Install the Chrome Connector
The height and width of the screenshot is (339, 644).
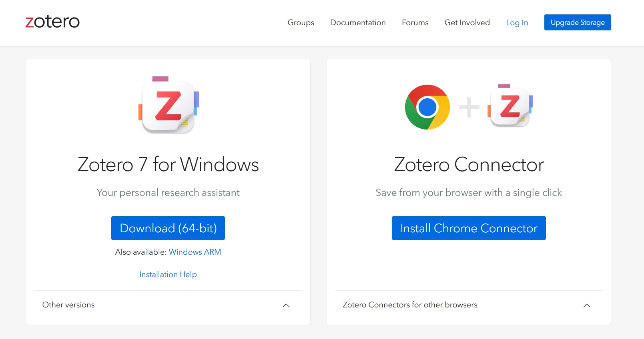coord(468,228)
